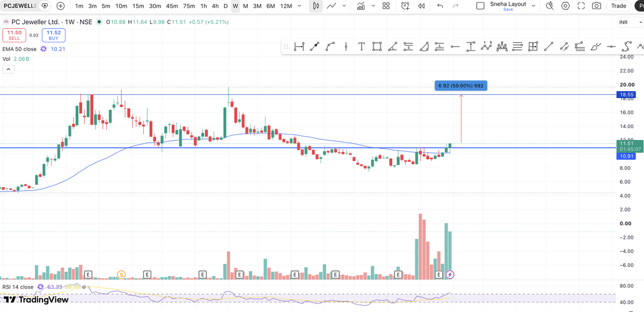Open Sneha Layout dropdown arrow
644x312 pixels.
(533, 6)
